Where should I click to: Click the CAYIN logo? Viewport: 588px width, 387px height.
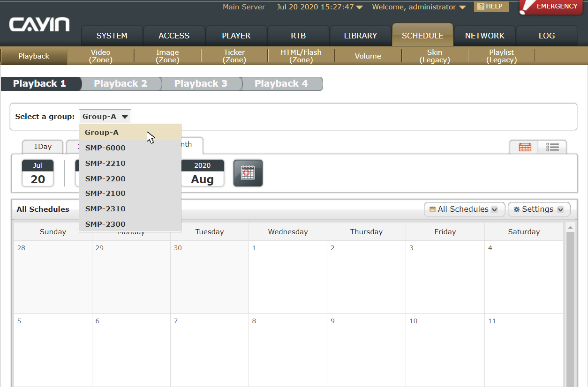(39, 25)
